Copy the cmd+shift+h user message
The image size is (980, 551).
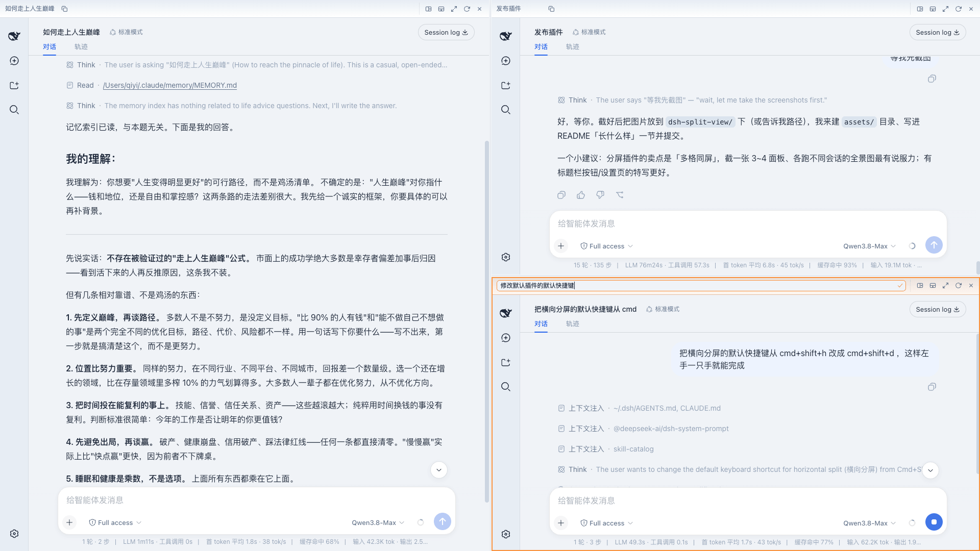point(932,387)
